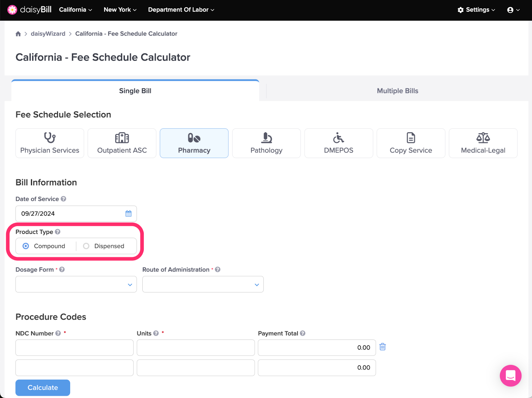Image resolution: width=532 pixels, height=398 pixels.
Task: Show help for NDC Number
Action: point(58,333)
